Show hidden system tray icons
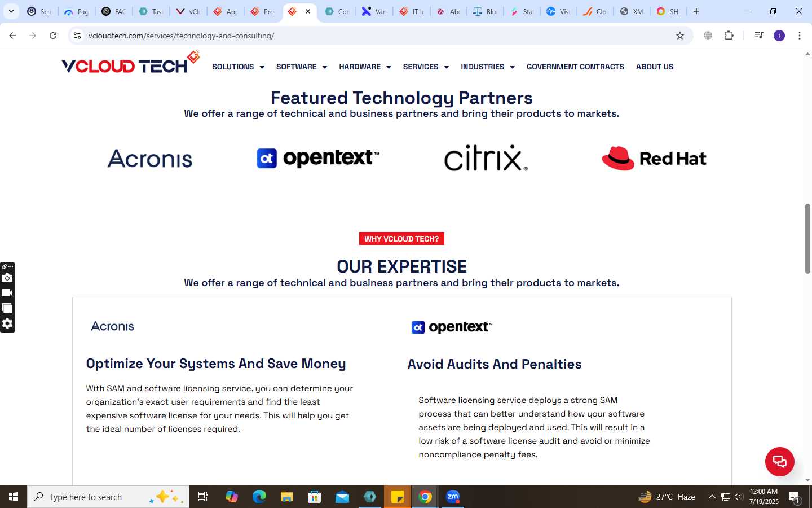 point(712,497)
